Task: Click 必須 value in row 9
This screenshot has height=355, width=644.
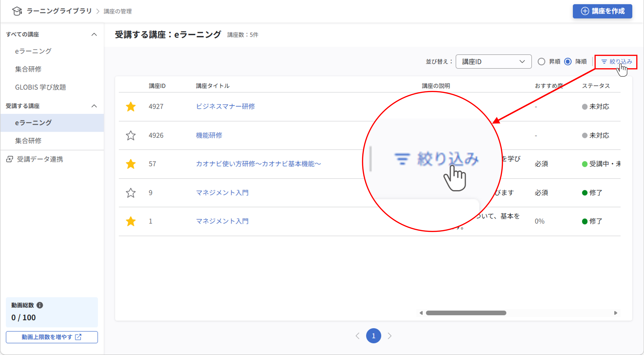Action: coord(541,193)
